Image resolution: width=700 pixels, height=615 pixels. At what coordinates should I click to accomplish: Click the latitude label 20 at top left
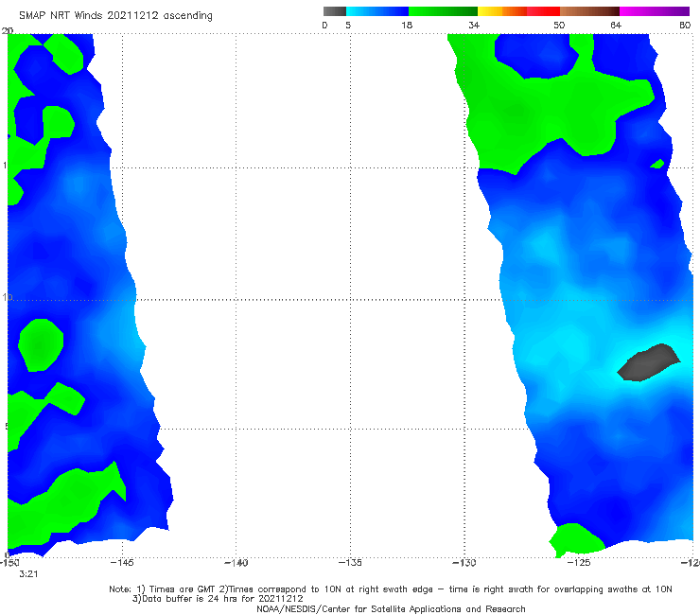tap(8, 31)
